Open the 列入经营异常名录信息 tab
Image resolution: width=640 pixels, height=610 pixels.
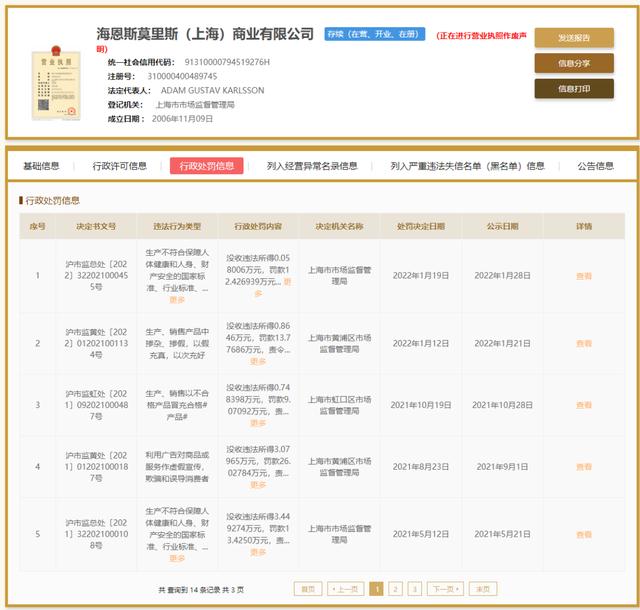312,166
